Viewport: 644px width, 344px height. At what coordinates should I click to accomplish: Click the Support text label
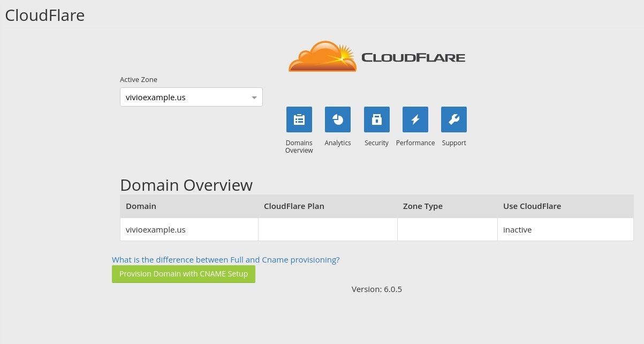(454, 143)
